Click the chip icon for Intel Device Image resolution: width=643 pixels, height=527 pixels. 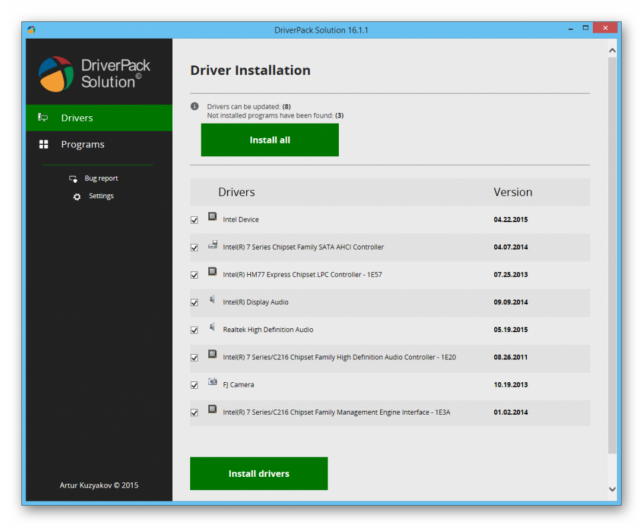pyautogui.click(x=212, y=216)
